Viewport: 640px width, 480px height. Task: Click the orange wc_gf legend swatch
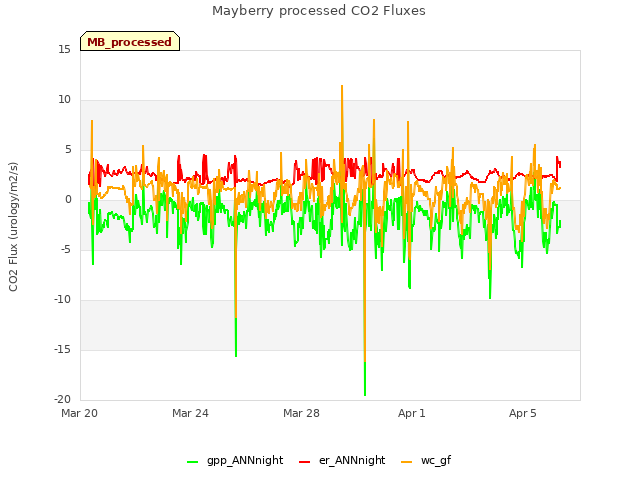pyautogui.click(x=407, y=462)
